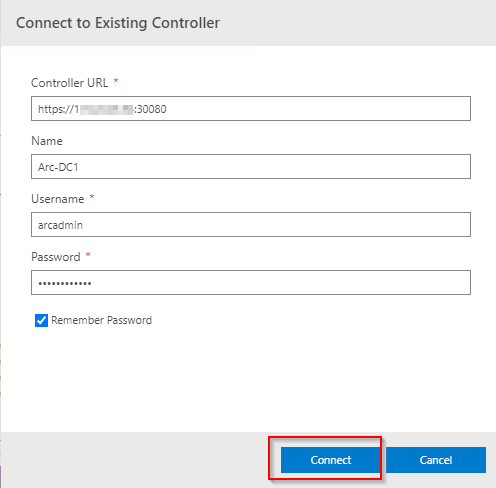This screenshot has height=488, width=496.
Task: Click the Connect button
Action: (331, 460)
